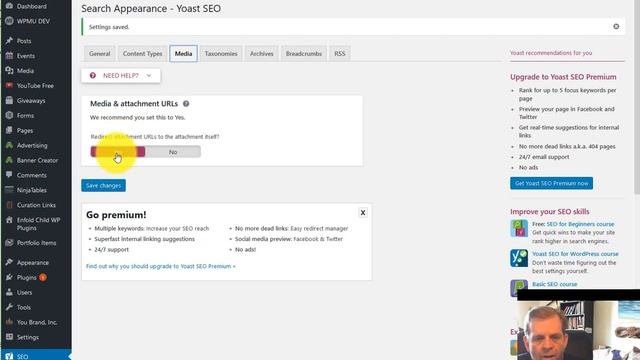The image size is (640, 360).
Task: Expand the Need Help dropdown
Action: pos(121,76)
